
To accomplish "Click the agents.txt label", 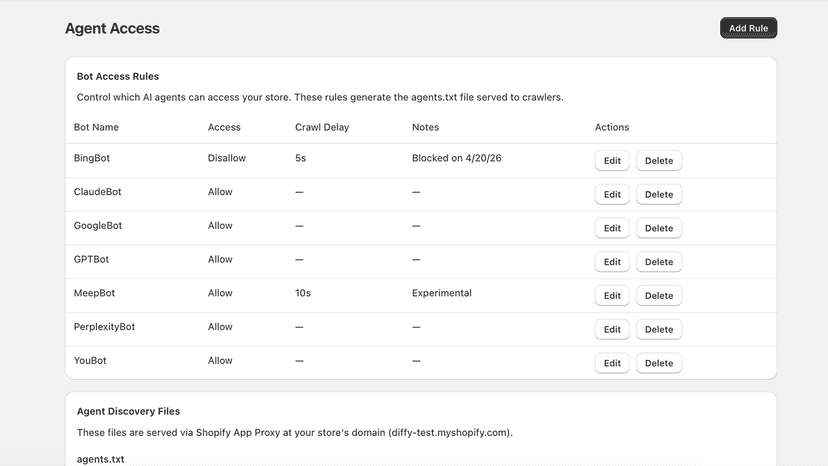I will (x=100, y=459).
